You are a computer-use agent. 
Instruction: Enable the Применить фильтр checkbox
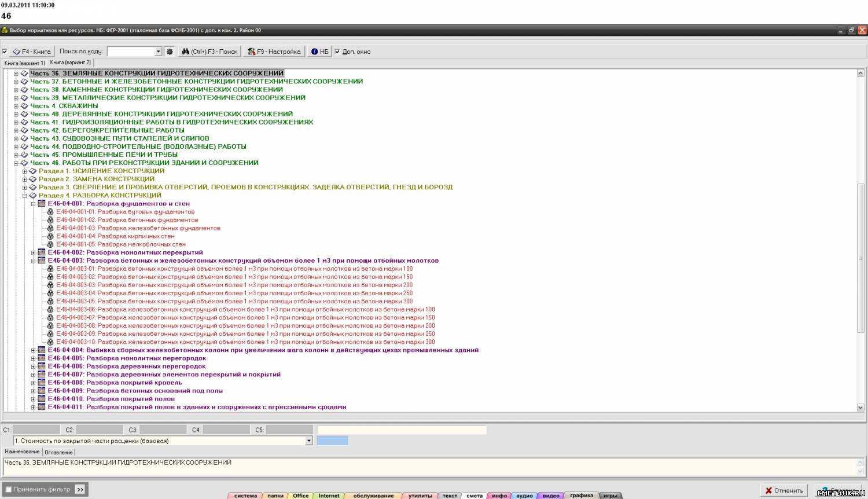pyautogui.click(x=9, y=489)
